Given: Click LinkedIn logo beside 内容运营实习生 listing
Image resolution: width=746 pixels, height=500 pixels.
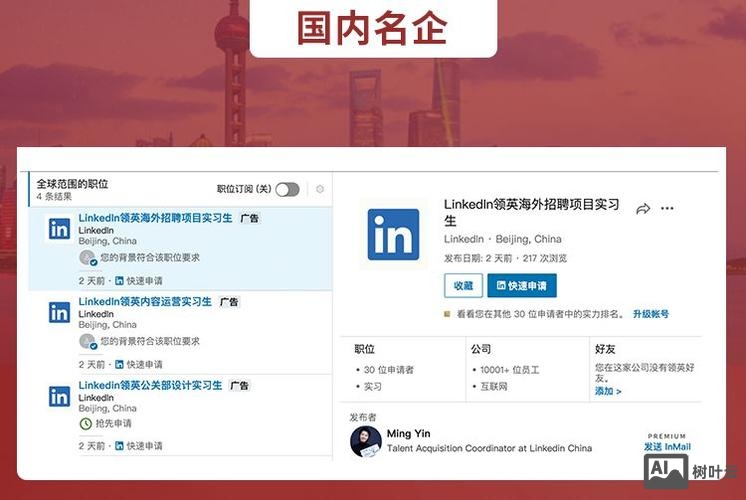Looking at the screenshot, I should 59,313.
